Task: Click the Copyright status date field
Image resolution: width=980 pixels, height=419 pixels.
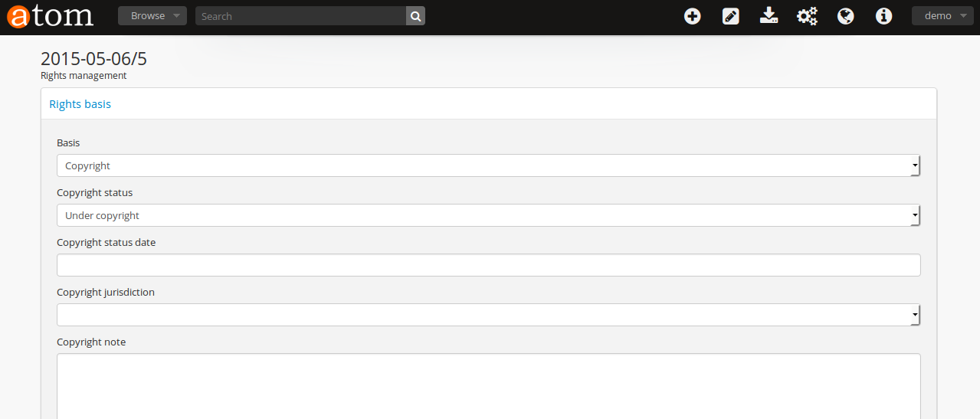Action: (488, 265)
